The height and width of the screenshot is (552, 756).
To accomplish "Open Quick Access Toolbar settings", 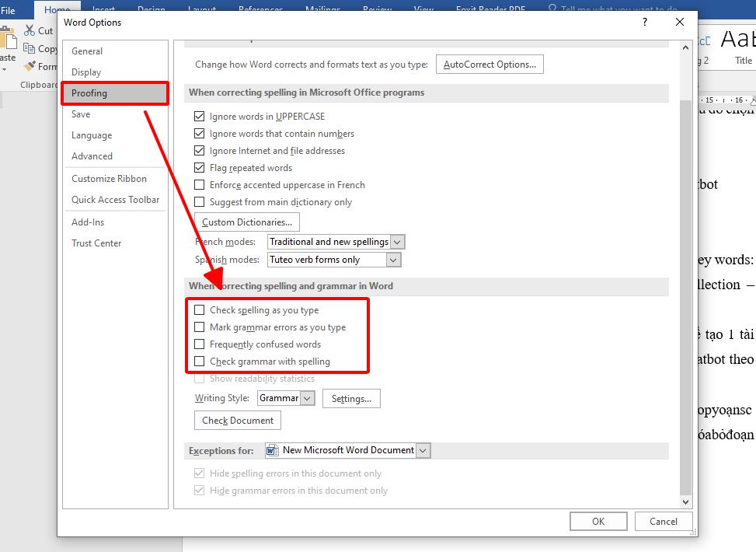I will point(115,199).
